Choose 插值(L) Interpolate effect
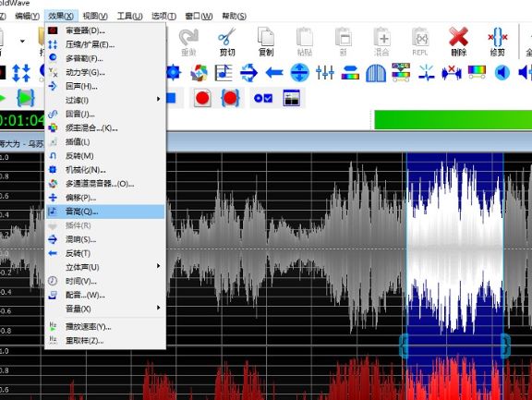Viewport: 532px width, 400px height. pyautogui.click(x=105, y=142)
